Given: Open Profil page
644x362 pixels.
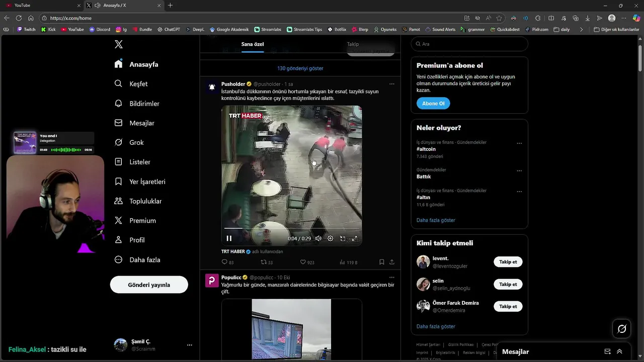Looking at the screenshot, I should (129, 240).
